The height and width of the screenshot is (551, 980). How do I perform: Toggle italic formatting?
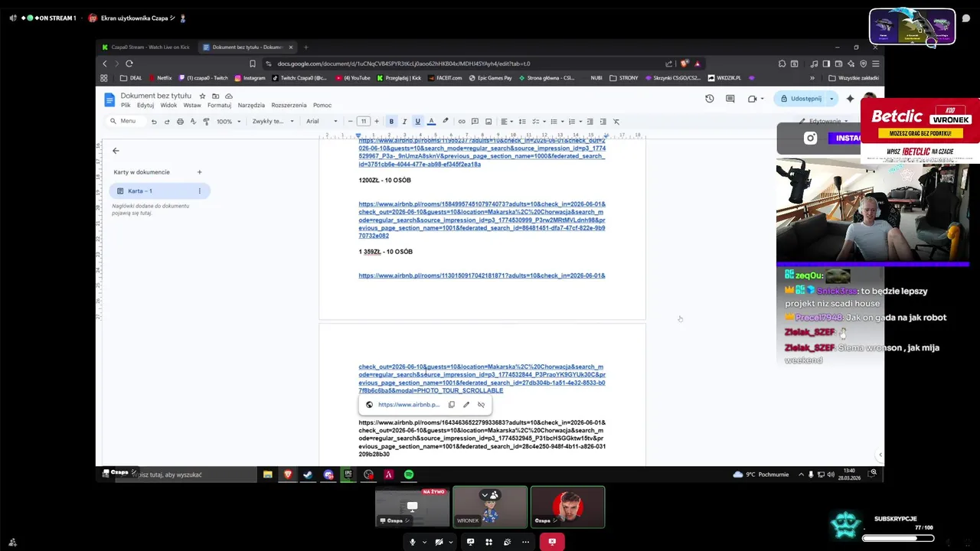404,122
